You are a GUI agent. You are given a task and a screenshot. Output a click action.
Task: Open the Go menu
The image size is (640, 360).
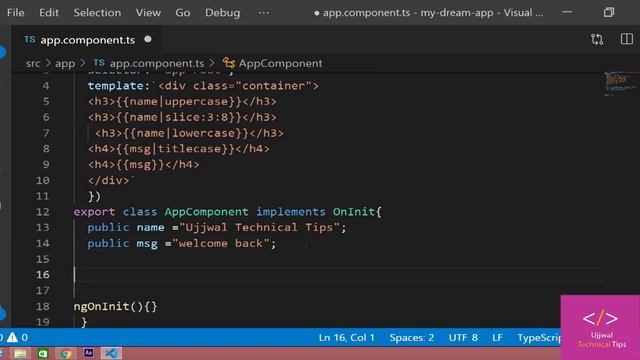pos(182,13)
